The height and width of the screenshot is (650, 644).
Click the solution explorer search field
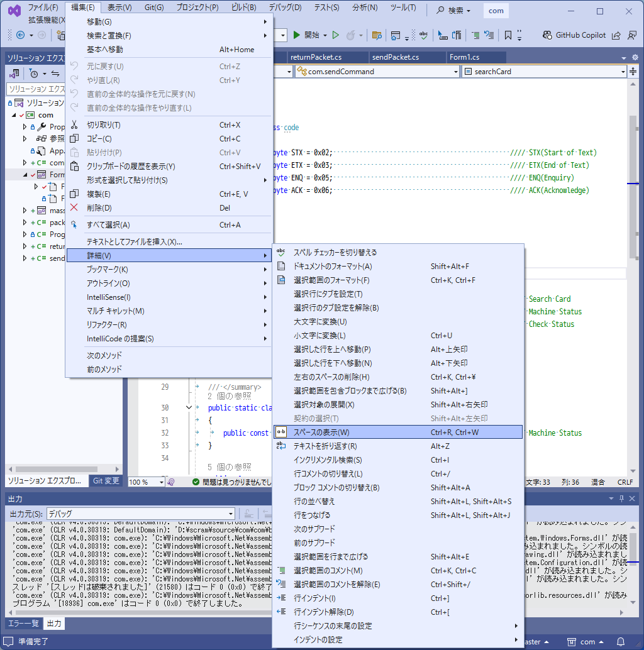coord(36,89)
